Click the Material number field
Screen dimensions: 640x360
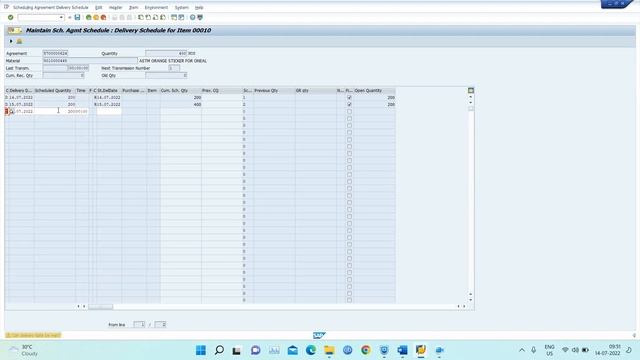90,61
